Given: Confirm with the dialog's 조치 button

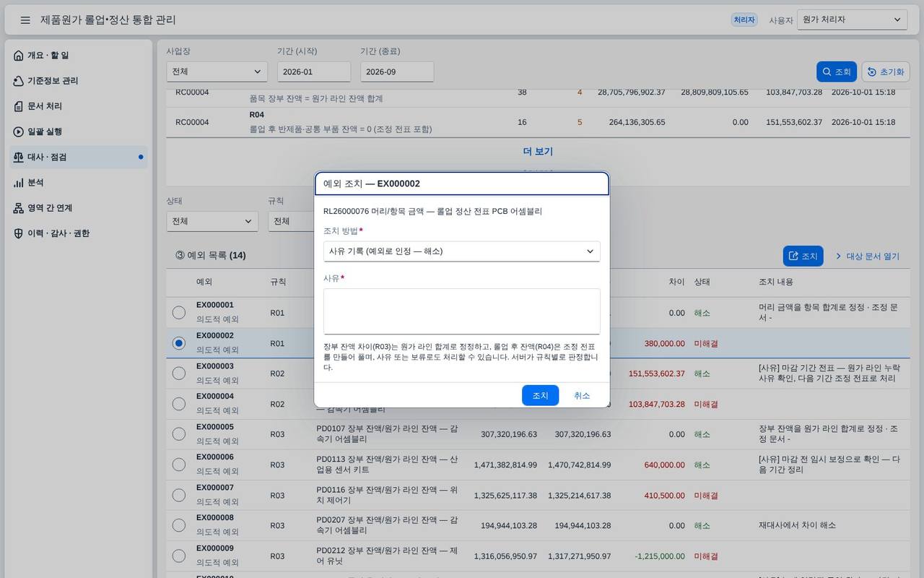Looking at the screenshot, I should pyautogui.click(x=540, y=395).
